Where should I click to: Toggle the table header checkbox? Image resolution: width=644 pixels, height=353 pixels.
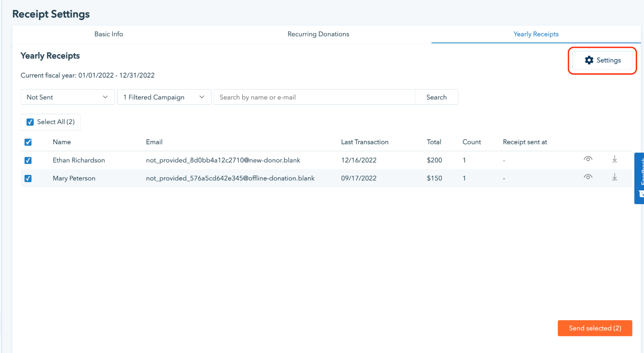28,142
